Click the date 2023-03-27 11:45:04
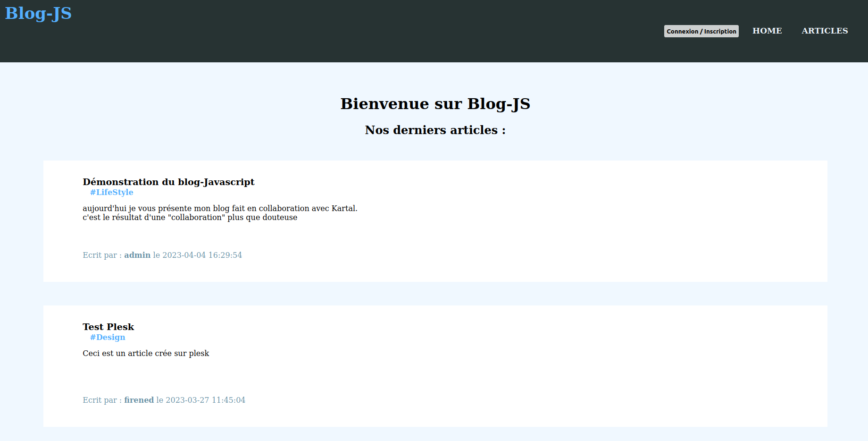 tap(205, 400)
